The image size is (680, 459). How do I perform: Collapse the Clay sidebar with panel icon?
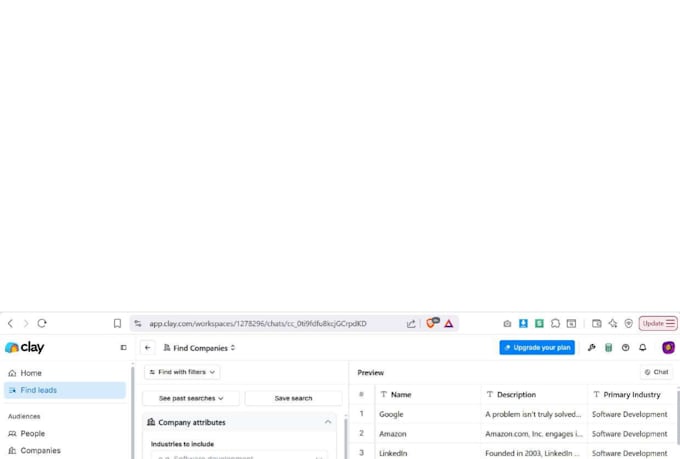point(124,348)
